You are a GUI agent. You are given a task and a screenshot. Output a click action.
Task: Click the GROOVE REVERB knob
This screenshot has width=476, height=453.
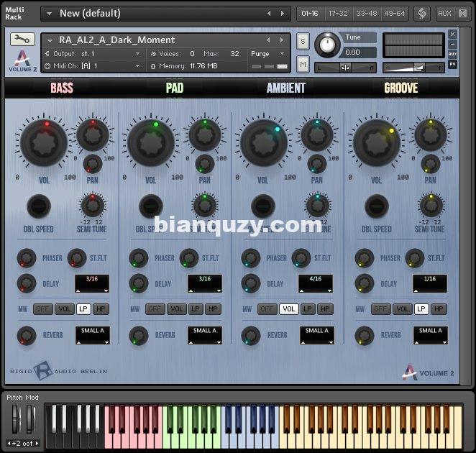pyautogui.click(x=365, y=336)
